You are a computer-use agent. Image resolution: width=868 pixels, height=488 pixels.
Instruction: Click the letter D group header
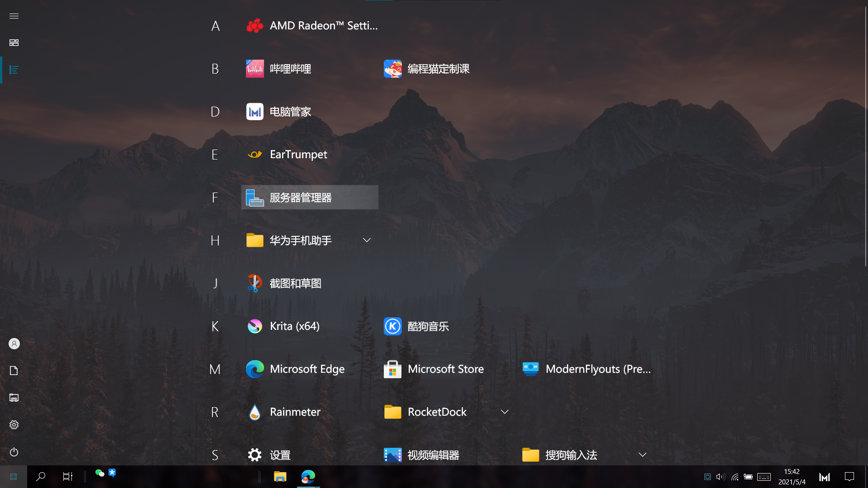[x=215, y=112]
